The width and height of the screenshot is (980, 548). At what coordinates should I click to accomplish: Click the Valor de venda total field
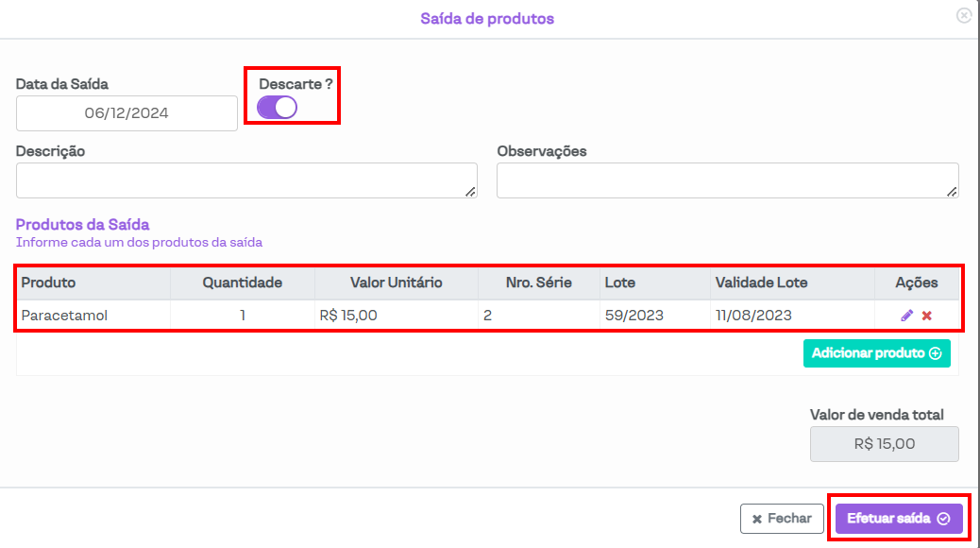point(884,443)
